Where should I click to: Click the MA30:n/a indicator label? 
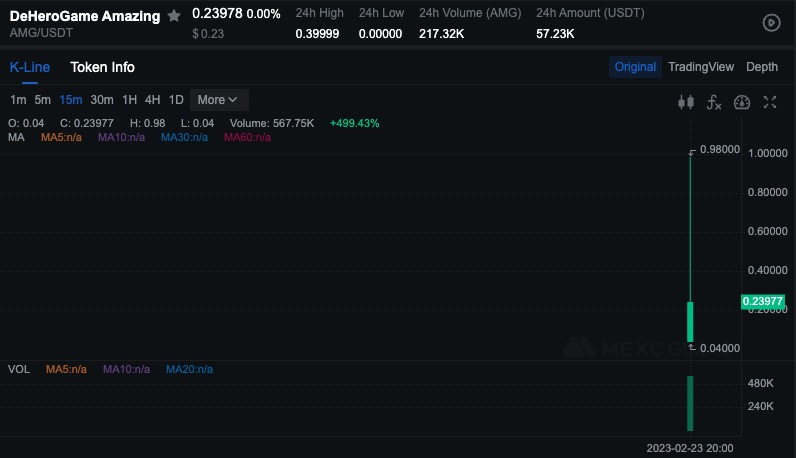click(184, 137)
